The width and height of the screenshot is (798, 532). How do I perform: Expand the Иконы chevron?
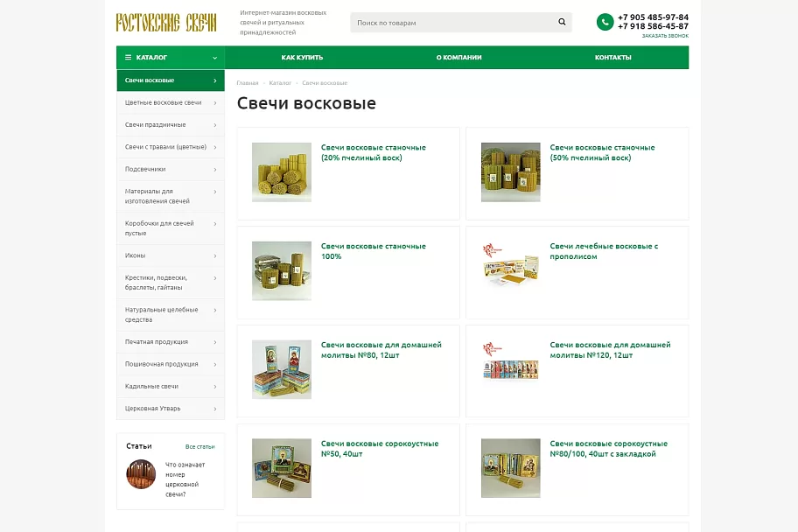[x=215, y=256]
